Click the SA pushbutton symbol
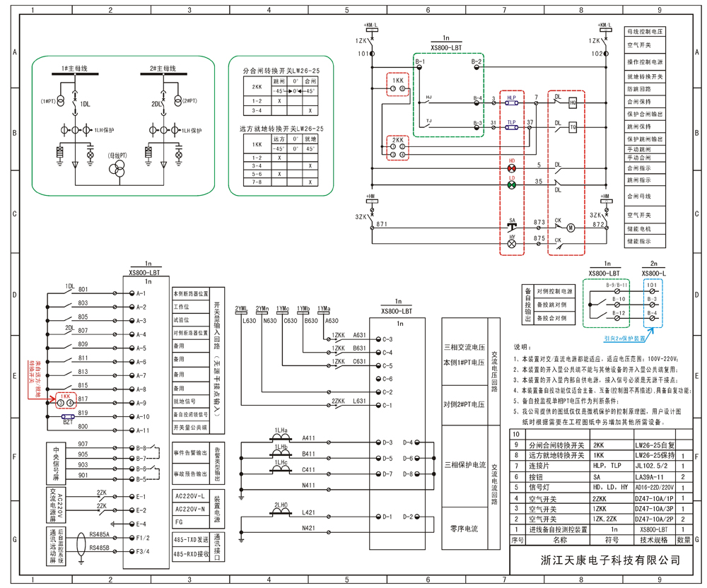707x588 pixels. pyautogui.click(x=512, y=224)
